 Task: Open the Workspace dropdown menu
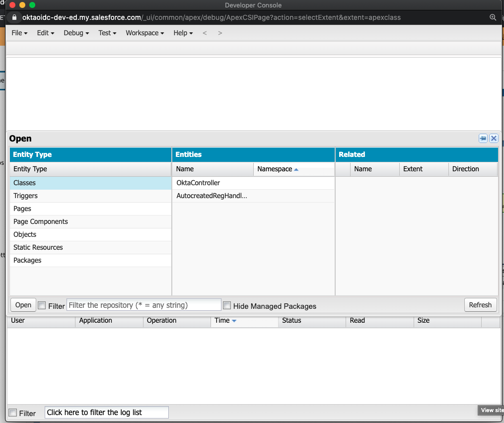pos(144,33)
